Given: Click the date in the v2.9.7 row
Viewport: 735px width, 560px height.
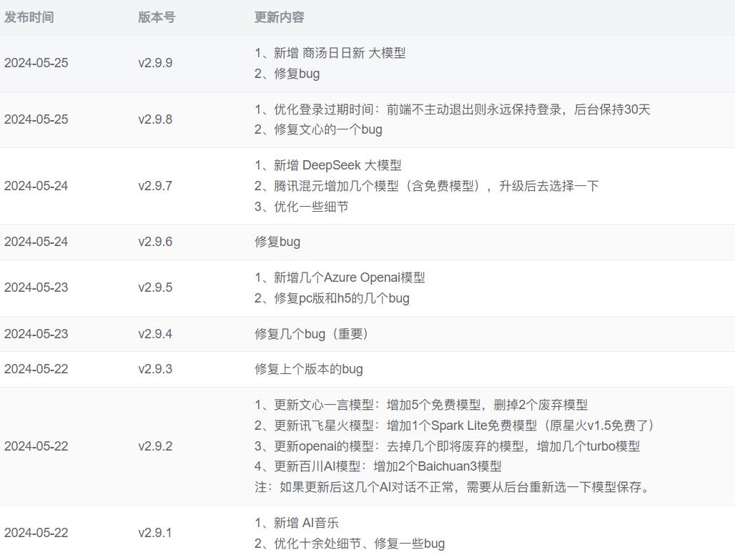Looking at the screenshot, I should (x=36, y=186).
